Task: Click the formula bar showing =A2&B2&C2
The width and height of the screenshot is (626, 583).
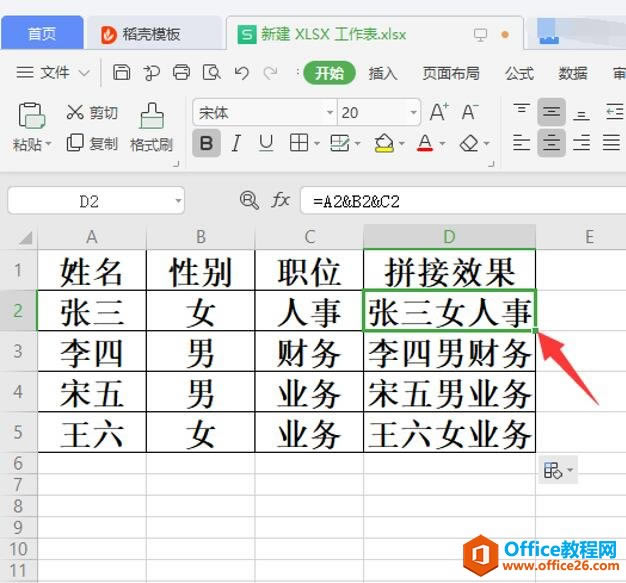Action: tap(463, 201)
